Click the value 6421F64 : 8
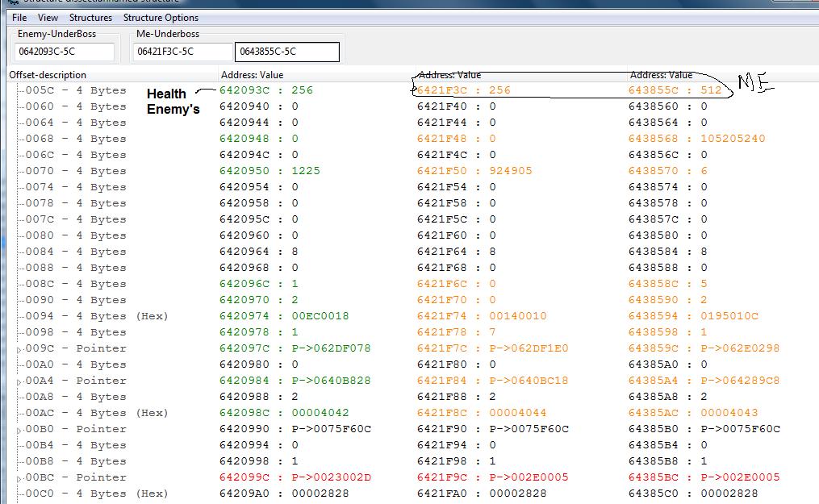The image size is (819, 504). (456, 252)
